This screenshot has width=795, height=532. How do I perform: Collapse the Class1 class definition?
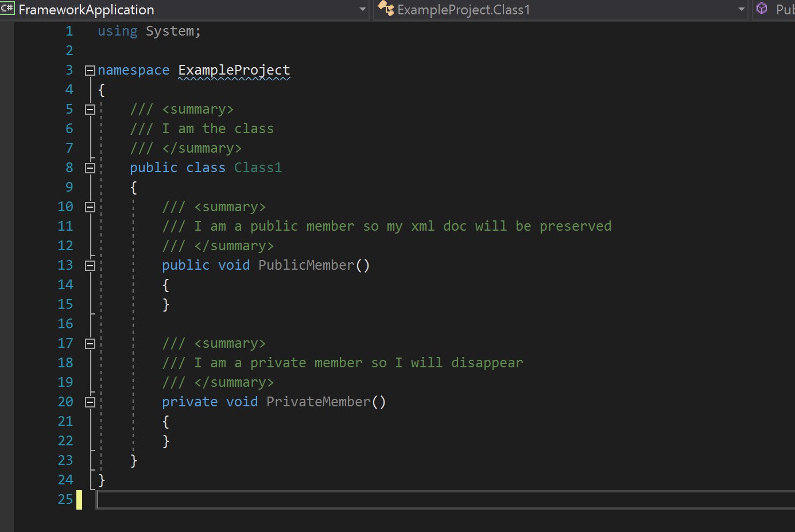click(90, 168)
